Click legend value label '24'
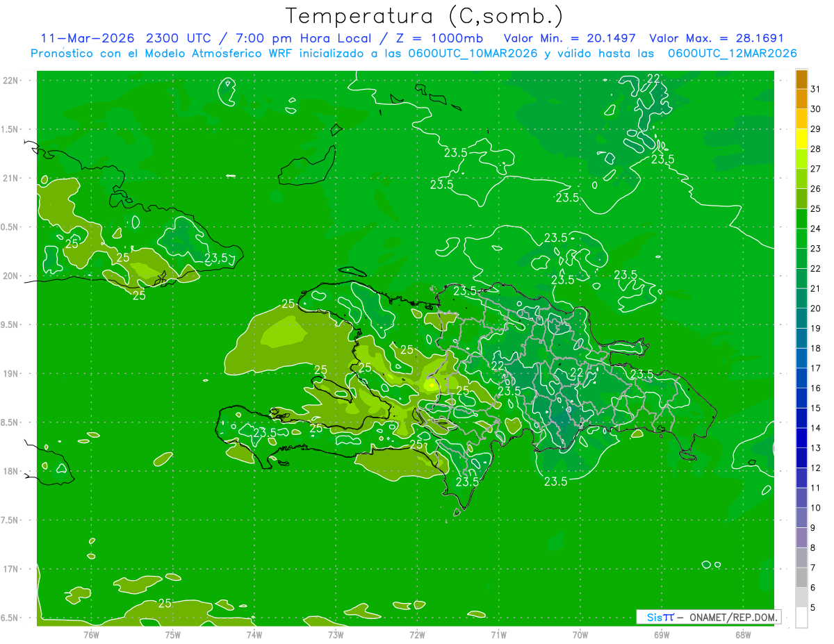The width and height of the screenshot is (834, 644). (816, 229)
